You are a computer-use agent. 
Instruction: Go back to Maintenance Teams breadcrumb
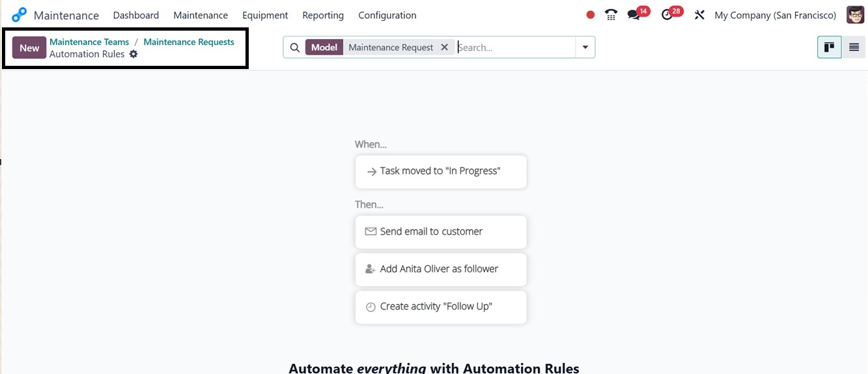[89, 42]
